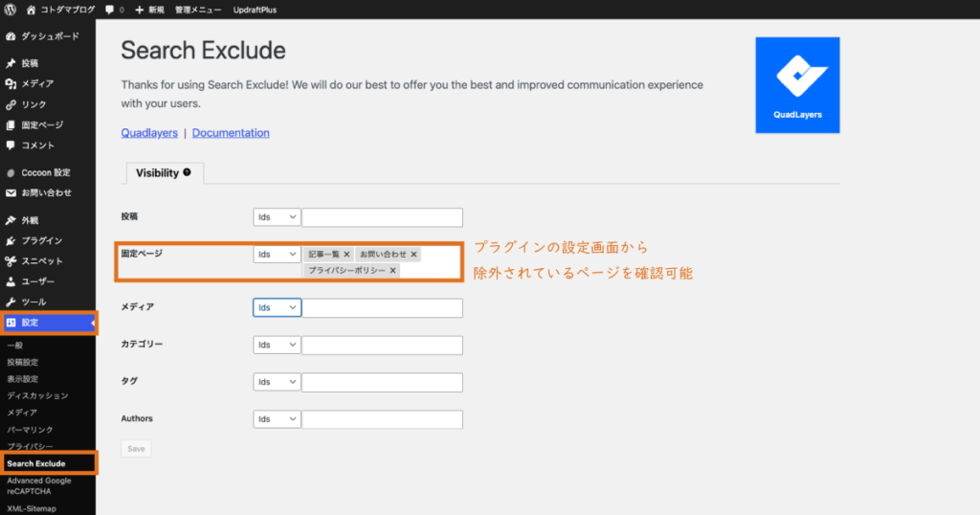Click the Authors exclusion input field
The width and height of the screenshot is (980, 515).
(383, 419)
